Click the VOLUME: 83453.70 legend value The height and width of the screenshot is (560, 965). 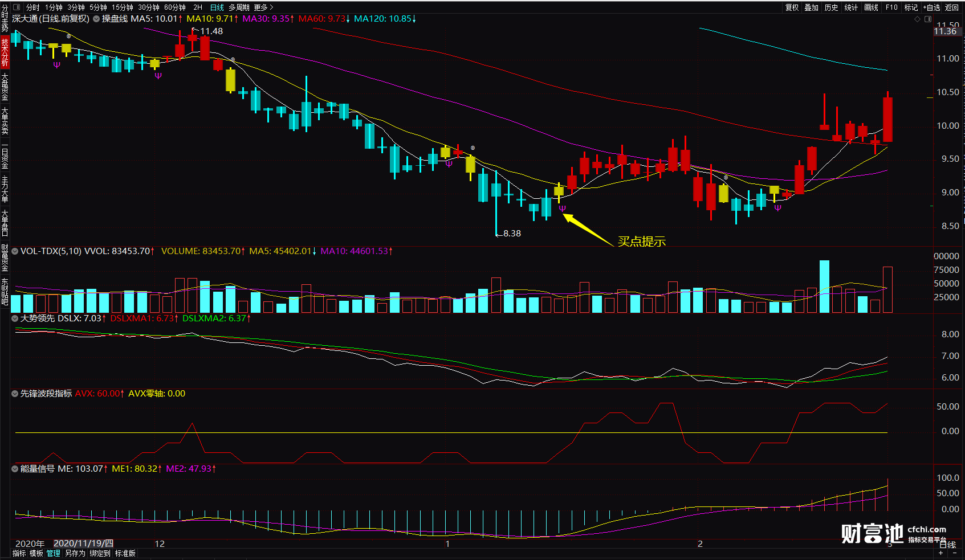[x=203, y=251]
